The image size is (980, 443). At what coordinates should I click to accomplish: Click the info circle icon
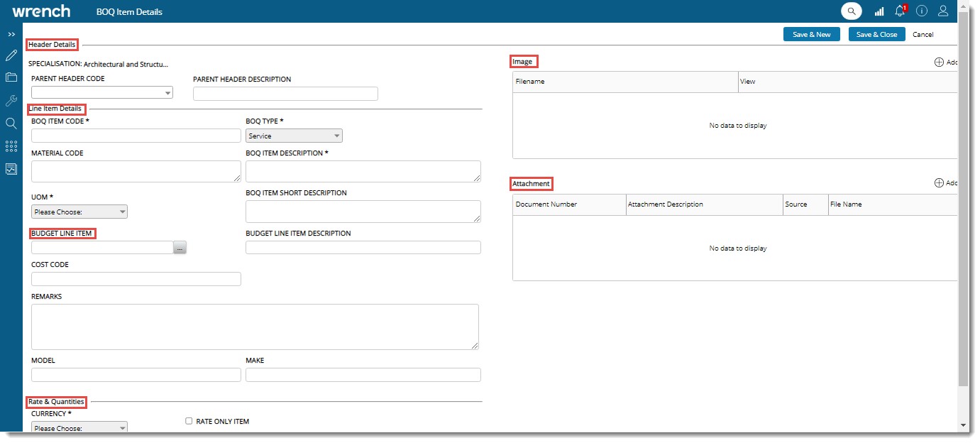pos(922,11)
